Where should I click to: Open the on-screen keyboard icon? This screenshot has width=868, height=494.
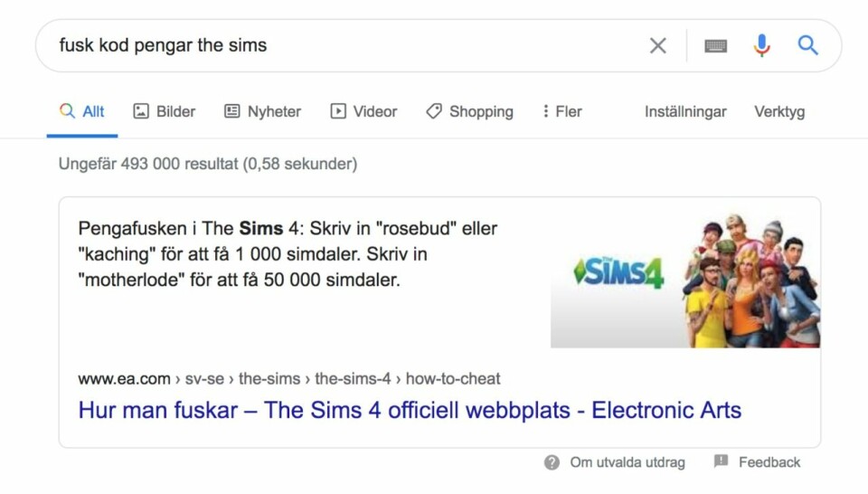(x=715, y=45)
